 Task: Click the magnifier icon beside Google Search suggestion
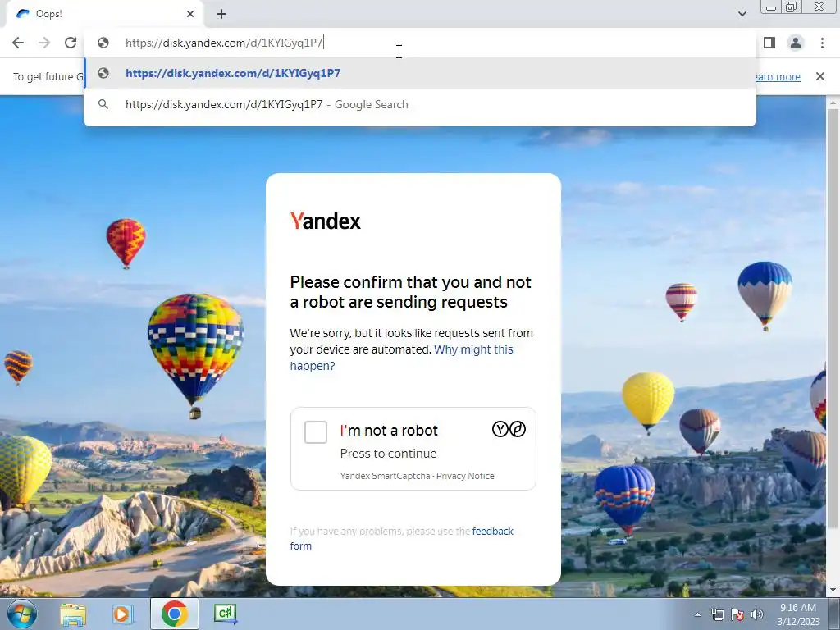[103, 104]
